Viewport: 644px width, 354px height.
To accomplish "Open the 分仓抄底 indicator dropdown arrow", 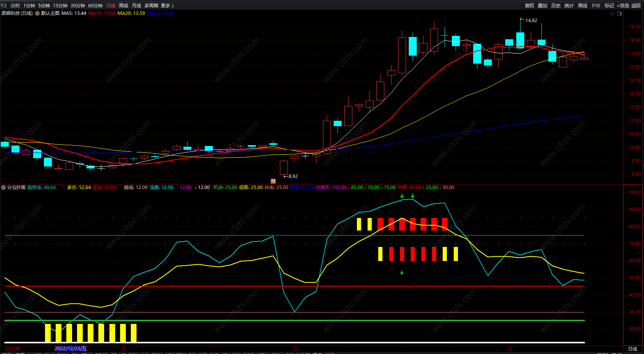I will (x=4, y=187).
